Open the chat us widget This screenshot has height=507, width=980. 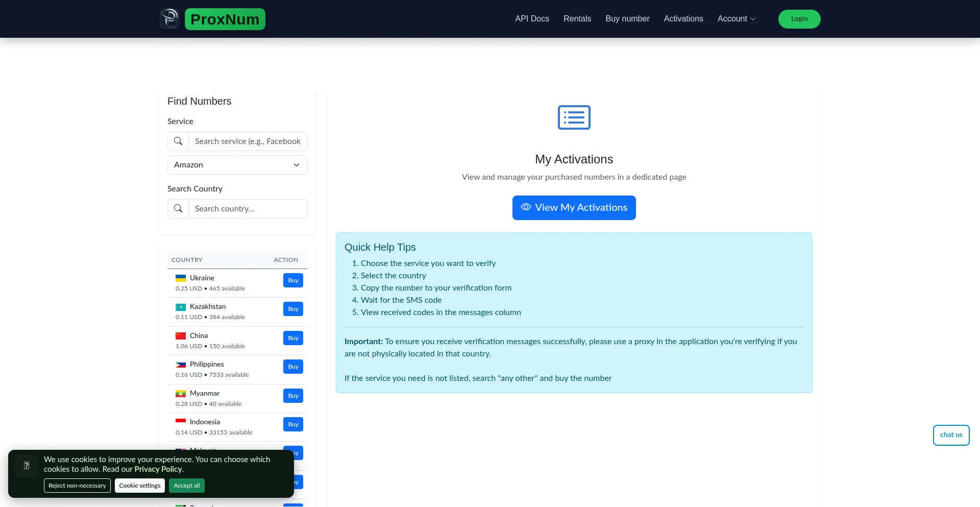[x=951, y=435]
